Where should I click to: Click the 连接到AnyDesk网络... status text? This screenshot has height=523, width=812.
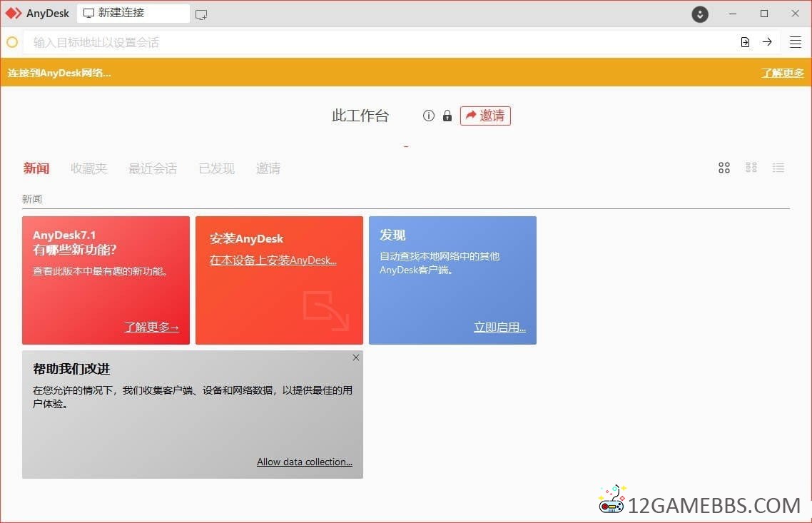pos(59,73)
